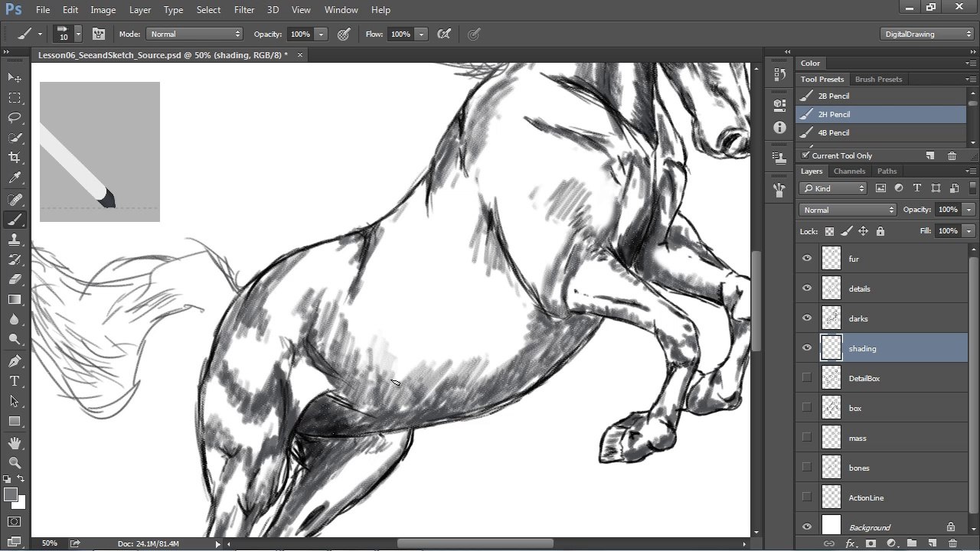Open the DigitalDrawing workspace dropdown
Screen dimensions: 980x551
[926, 34]
